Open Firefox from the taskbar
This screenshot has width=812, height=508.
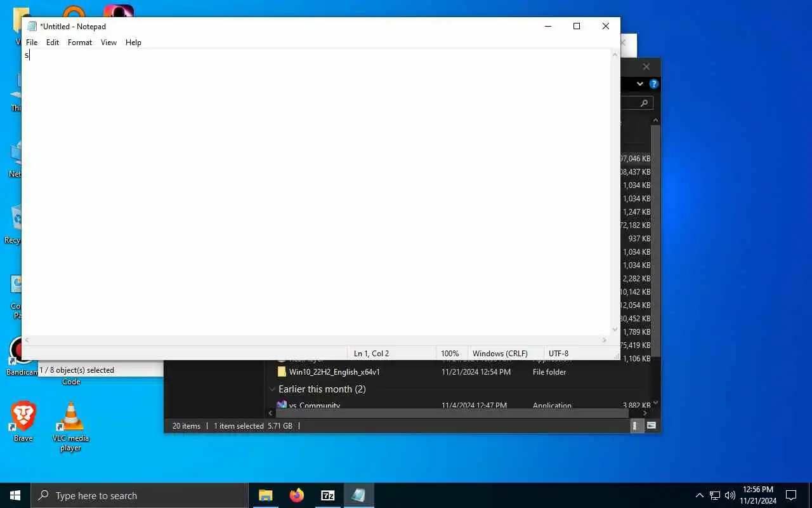pyautogui.click(x=296, y=495)
